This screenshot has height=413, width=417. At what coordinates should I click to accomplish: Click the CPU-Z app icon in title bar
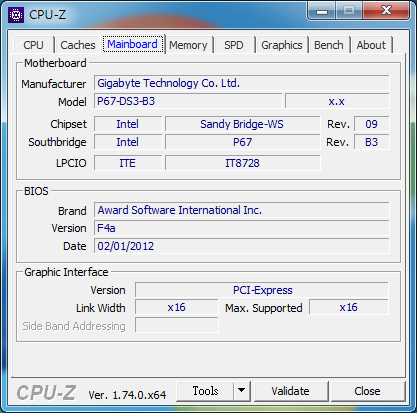tap(16, 15)
